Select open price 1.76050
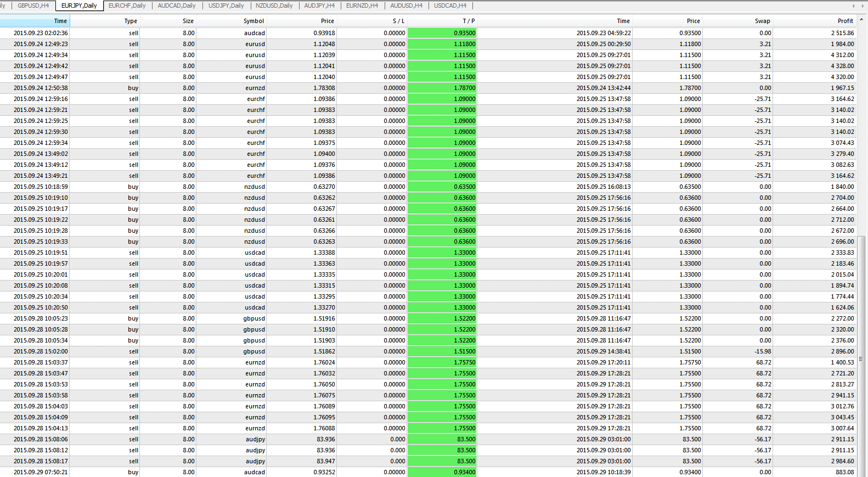This screenshot has height=477, width=868. (324, 384)
